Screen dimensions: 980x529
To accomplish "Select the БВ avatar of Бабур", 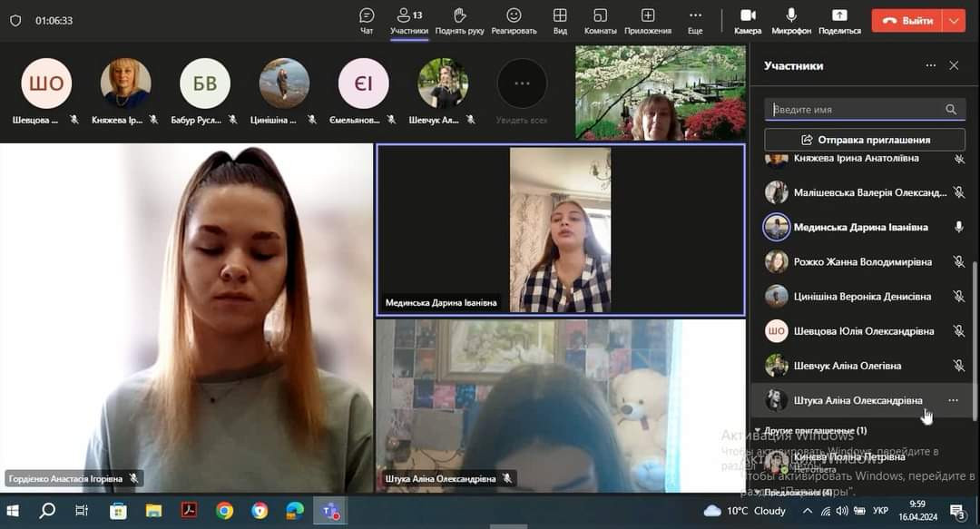I will click(205, 83).
